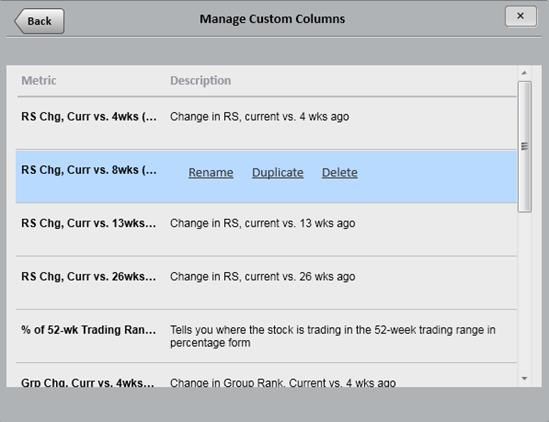Delete the RS Chg 8wks column
549x422 pixels.
tap(340, 173)
